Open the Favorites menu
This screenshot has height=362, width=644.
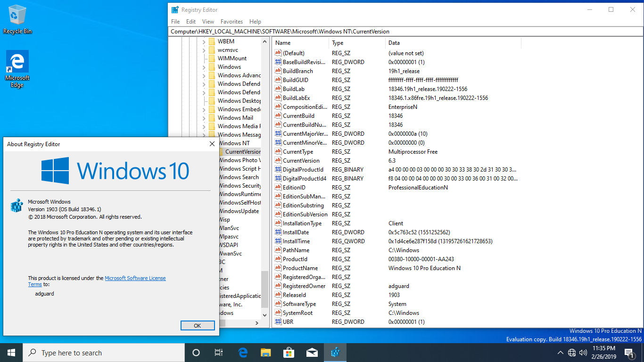[x=232, y=22]
